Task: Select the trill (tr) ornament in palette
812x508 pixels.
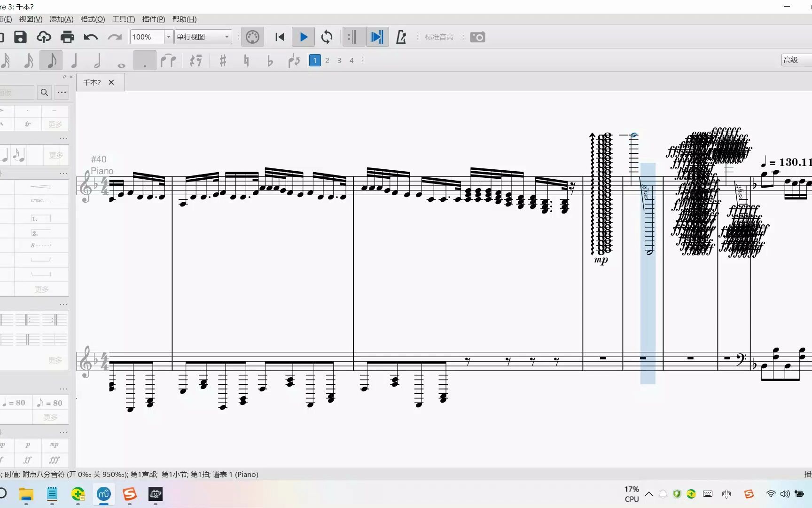Action: [x=28, y=124]
